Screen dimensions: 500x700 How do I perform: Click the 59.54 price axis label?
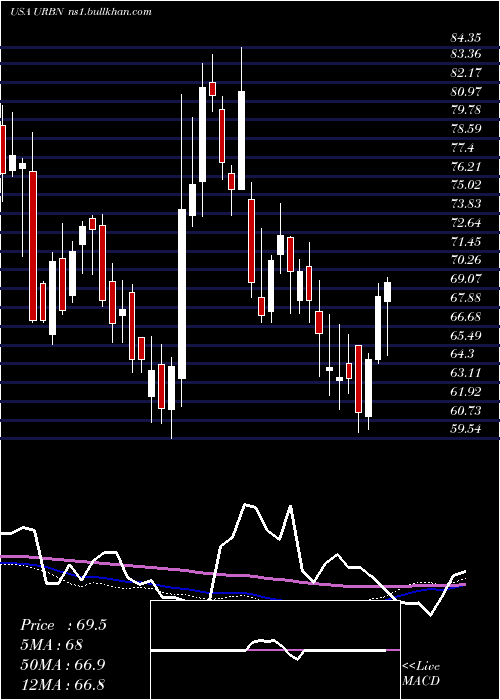pos(466,429)
